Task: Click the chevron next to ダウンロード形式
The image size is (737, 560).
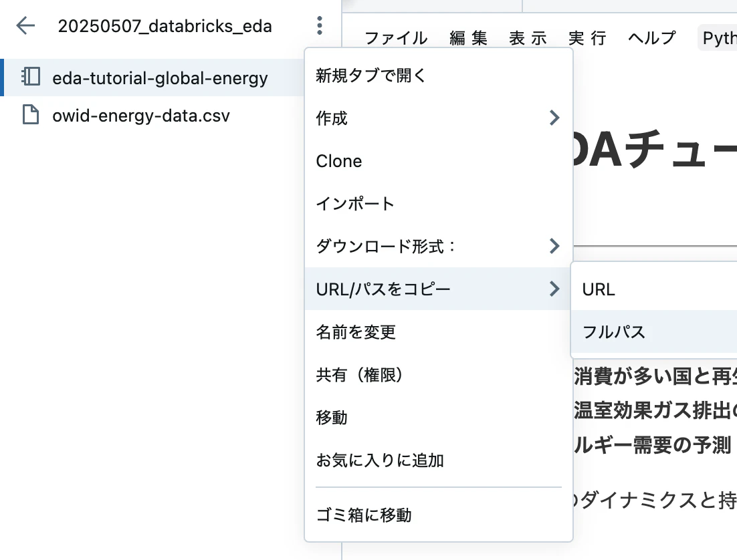Action: point(554,246)
